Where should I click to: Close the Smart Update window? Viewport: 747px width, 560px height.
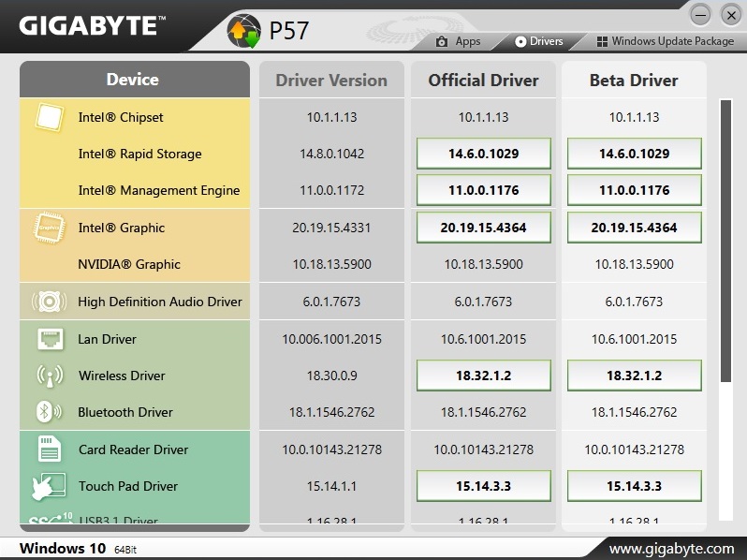click(731, 16)
